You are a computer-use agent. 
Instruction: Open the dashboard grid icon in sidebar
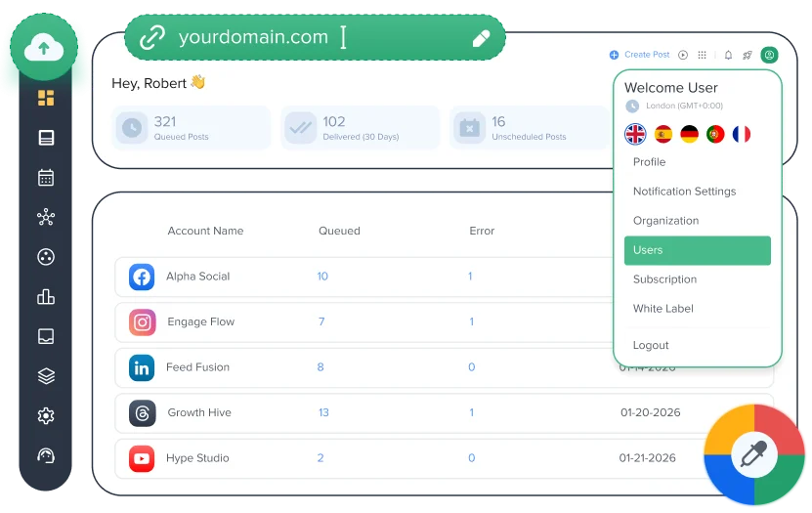pos(46,98)
